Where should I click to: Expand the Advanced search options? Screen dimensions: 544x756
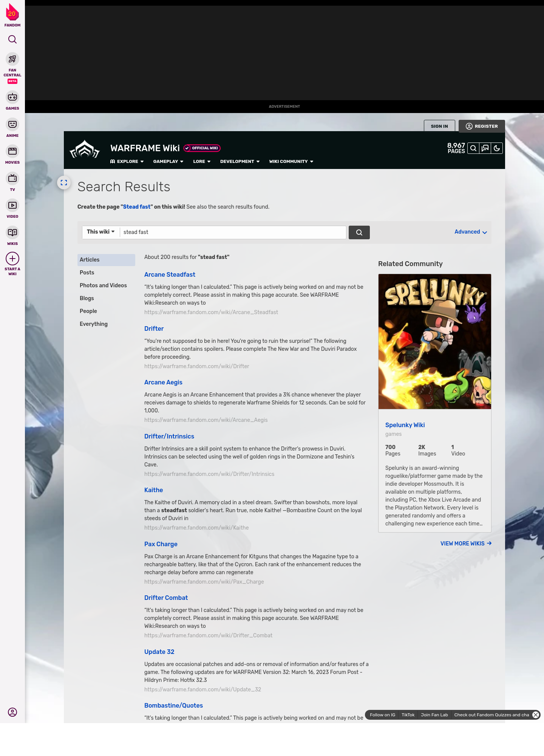[471, 232]
